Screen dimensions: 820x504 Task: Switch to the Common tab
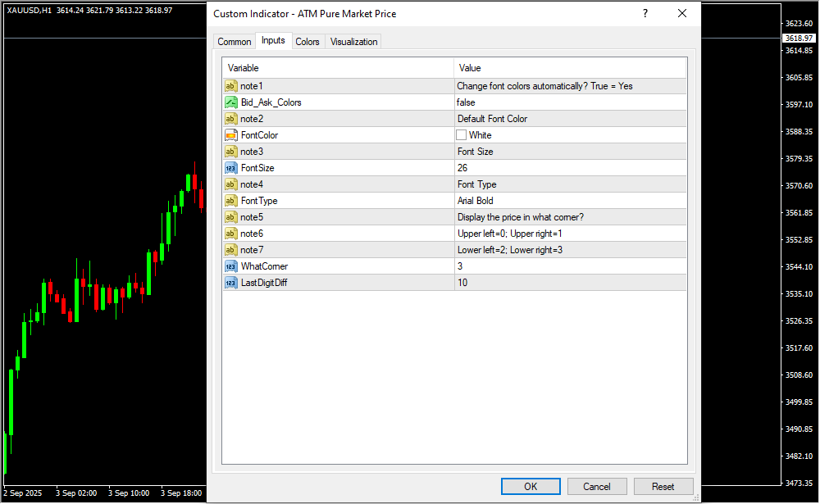coord(234,42)
